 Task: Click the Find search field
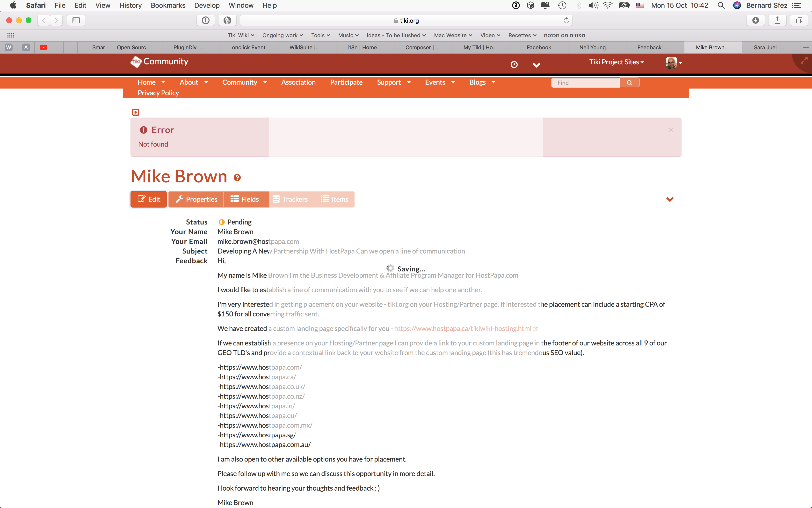pos(586,83)
